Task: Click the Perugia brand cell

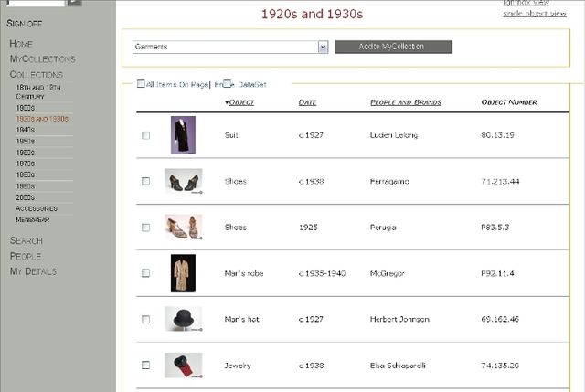Action: point(383,228)
